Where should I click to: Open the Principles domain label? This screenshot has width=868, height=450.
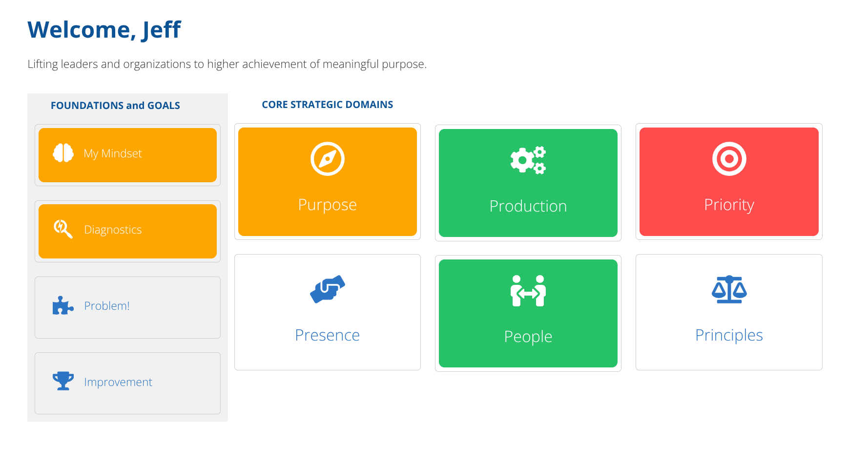(729, 335)
